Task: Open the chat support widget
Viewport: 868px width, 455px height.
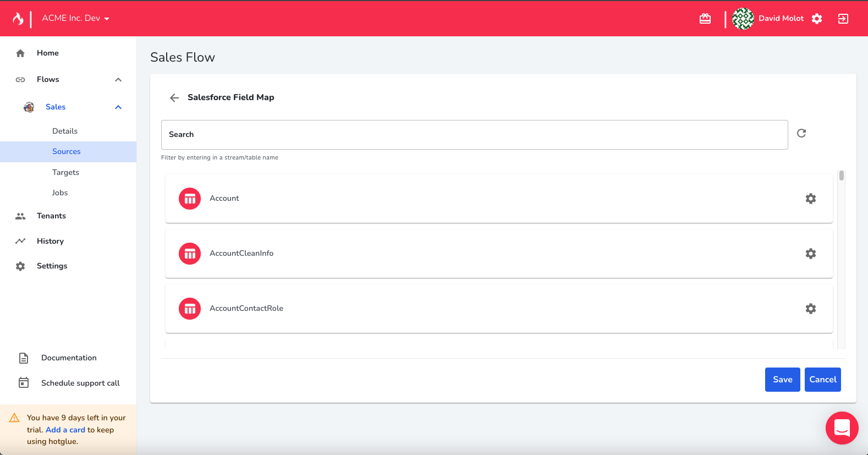Action: [842, 428]
